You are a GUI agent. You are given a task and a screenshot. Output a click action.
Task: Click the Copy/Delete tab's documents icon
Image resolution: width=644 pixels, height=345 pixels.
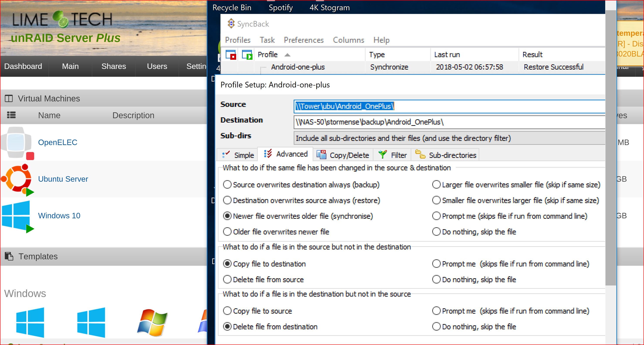click(x=321, y=154)
